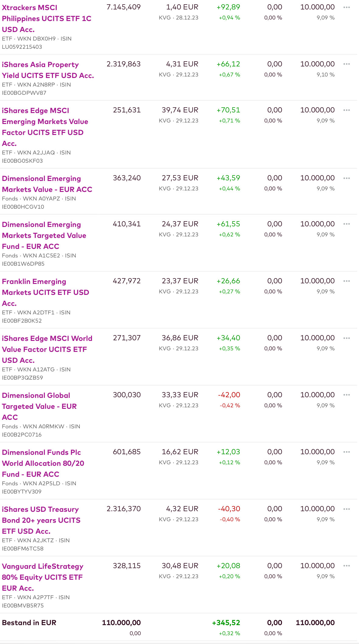
Task: Open three-dot menu for Vanguard LifeStrategy 80%
Action: (x=346, y=566)
